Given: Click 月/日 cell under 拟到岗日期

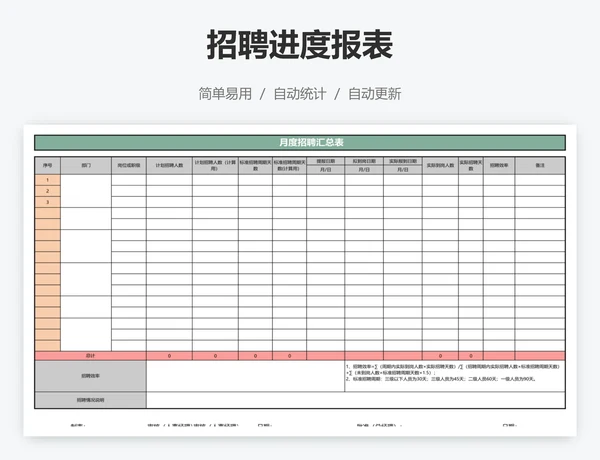Looking at the screenshot, I should tap(364, 170).
